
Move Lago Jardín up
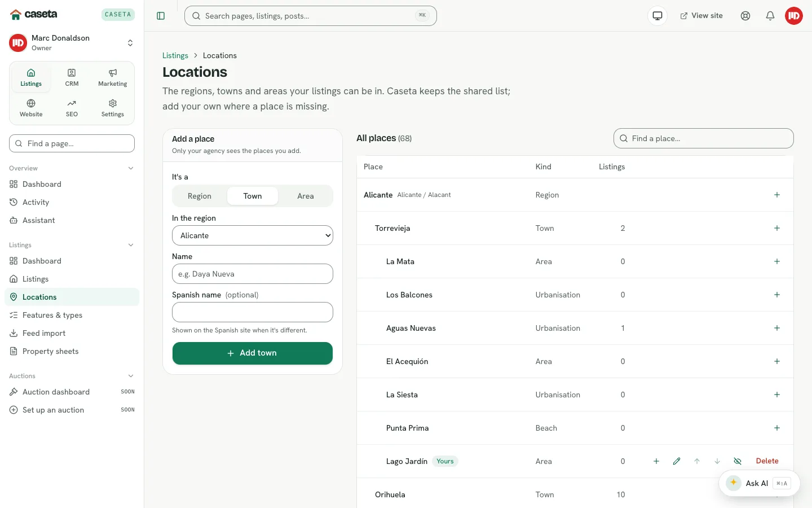pos(697,461)
